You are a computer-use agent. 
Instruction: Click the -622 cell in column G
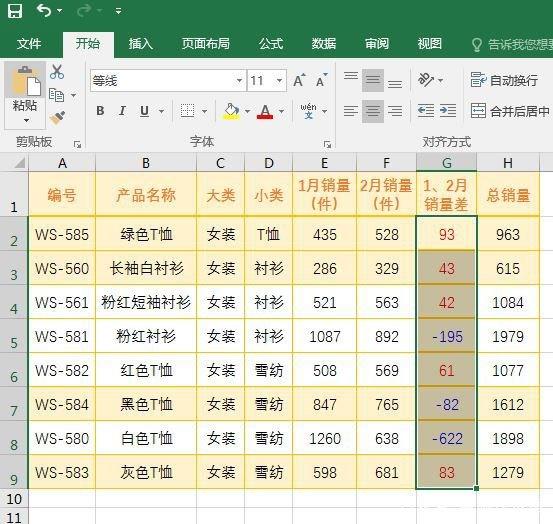pyautogui.click(x=446, y=439)
